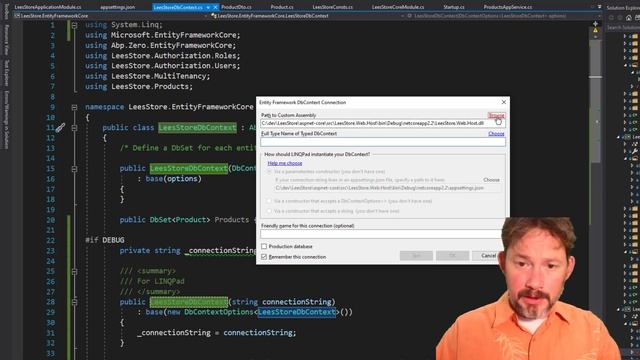640x360 pixels.
Task: Click the screwdriver quick actions icon at line 11
Action: tap(60, 128)
